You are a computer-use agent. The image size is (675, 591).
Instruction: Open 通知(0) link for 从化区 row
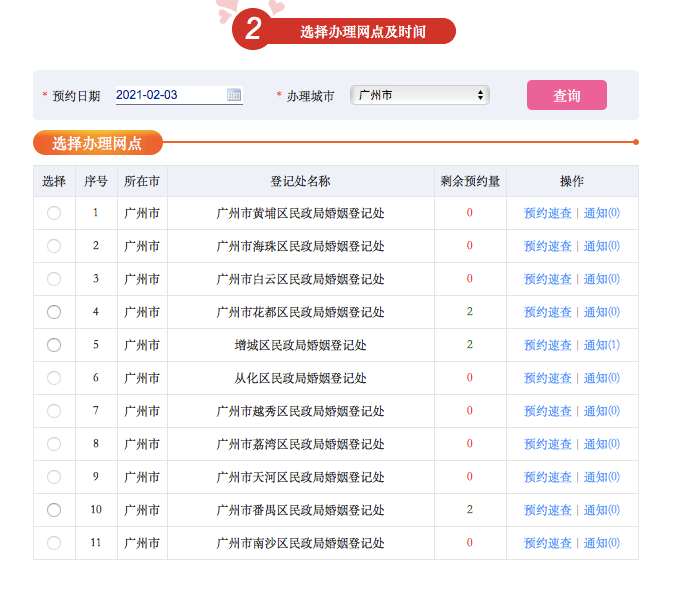tap(602, 378)
